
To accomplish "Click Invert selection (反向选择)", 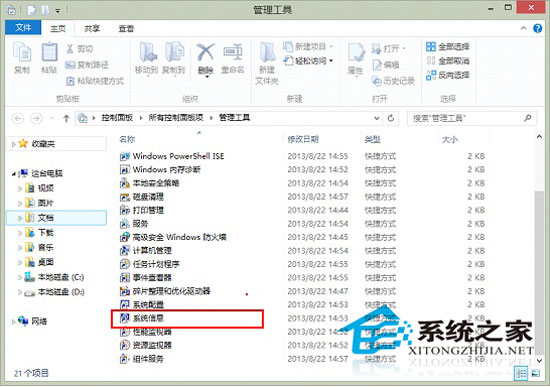I will (x=448, y=75).
